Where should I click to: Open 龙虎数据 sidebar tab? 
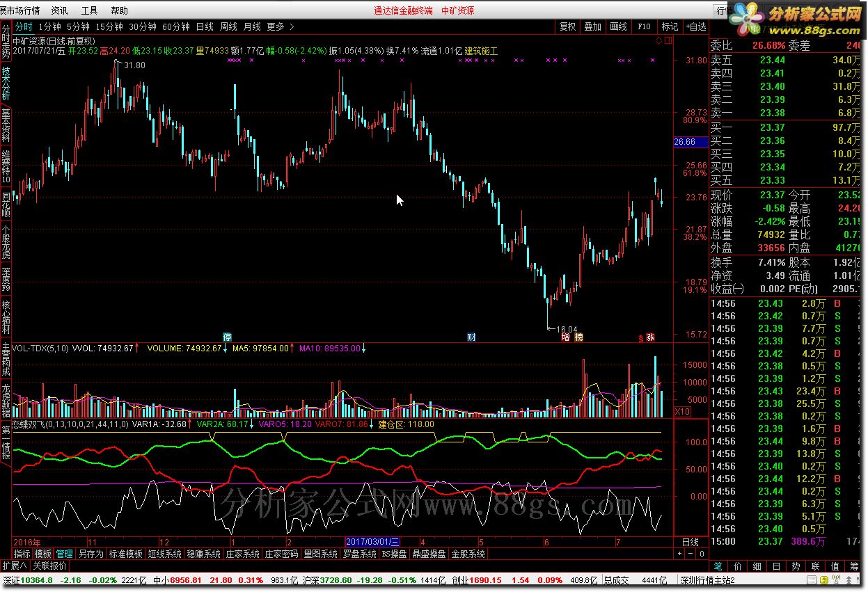(6, 399)
